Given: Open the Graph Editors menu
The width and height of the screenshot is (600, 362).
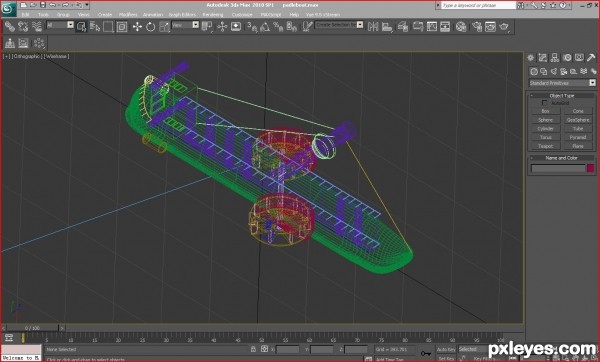Looking at the screenshot, I should (x=182, y=15).
